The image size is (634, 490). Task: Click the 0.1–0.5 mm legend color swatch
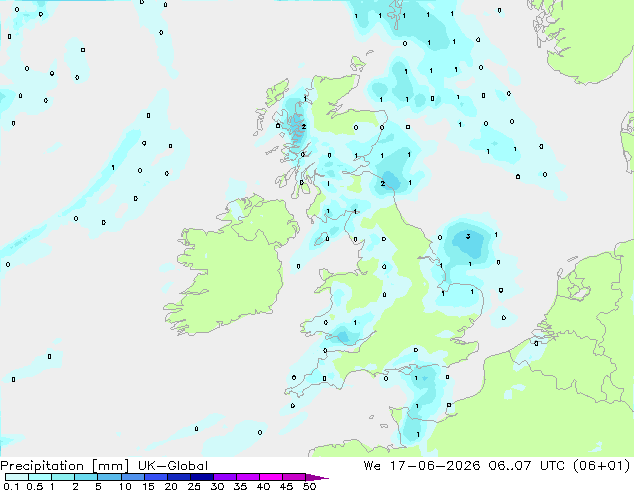point(17,477)
